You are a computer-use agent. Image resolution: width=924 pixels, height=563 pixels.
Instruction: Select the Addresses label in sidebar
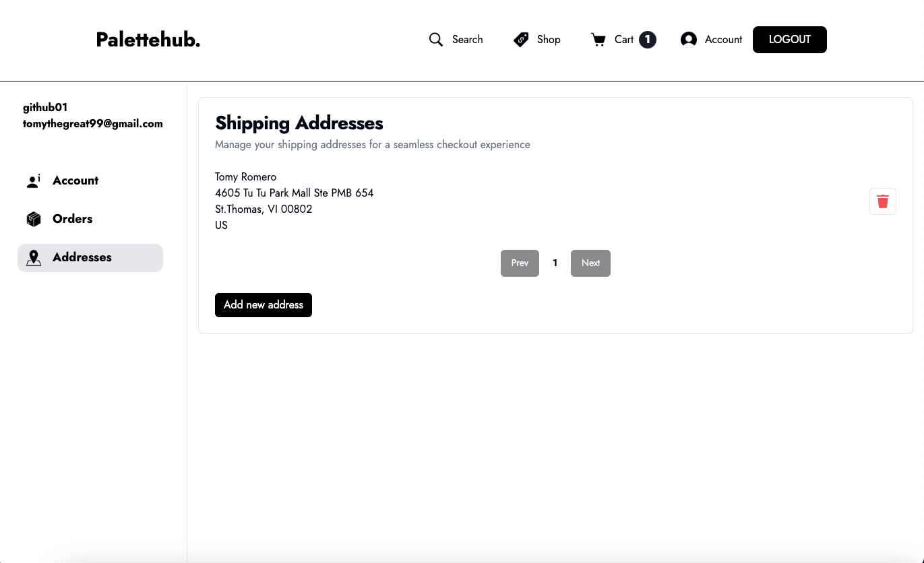point(82,257)
